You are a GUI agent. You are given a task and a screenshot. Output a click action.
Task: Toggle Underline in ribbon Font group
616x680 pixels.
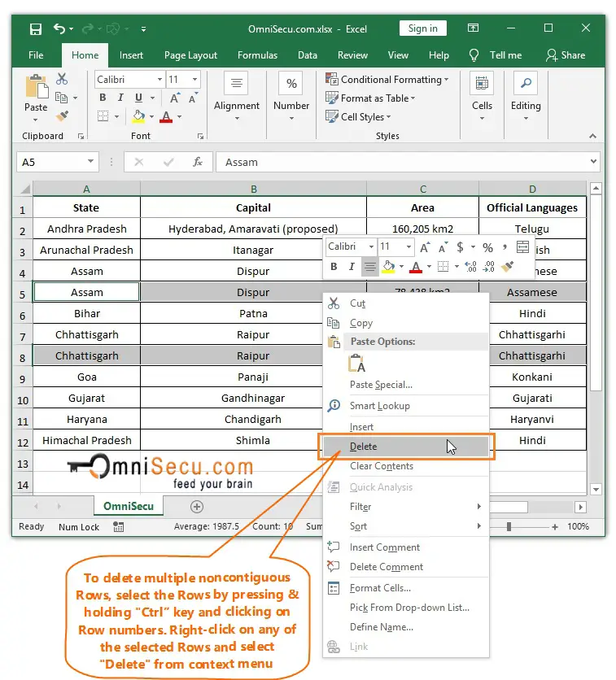[x=139, y=98]
